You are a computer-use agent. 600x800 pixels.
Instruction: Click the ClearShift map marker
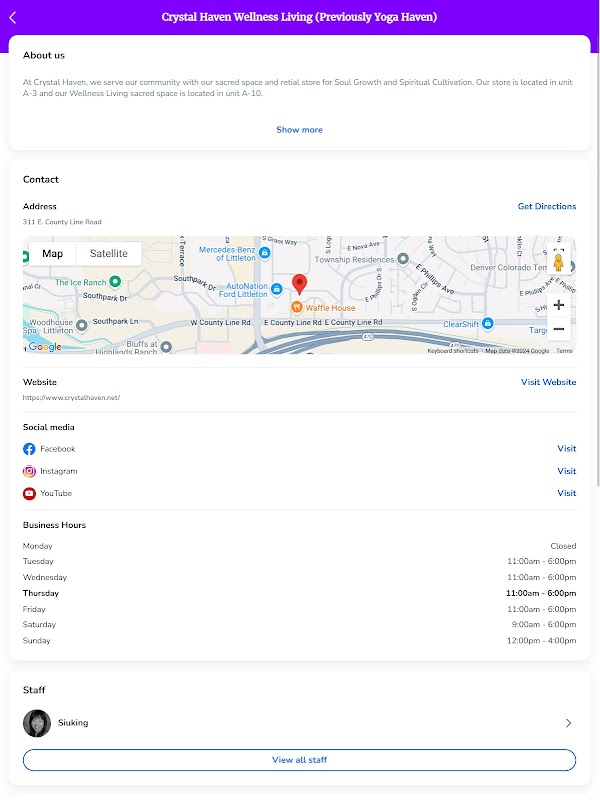point(488,323)
